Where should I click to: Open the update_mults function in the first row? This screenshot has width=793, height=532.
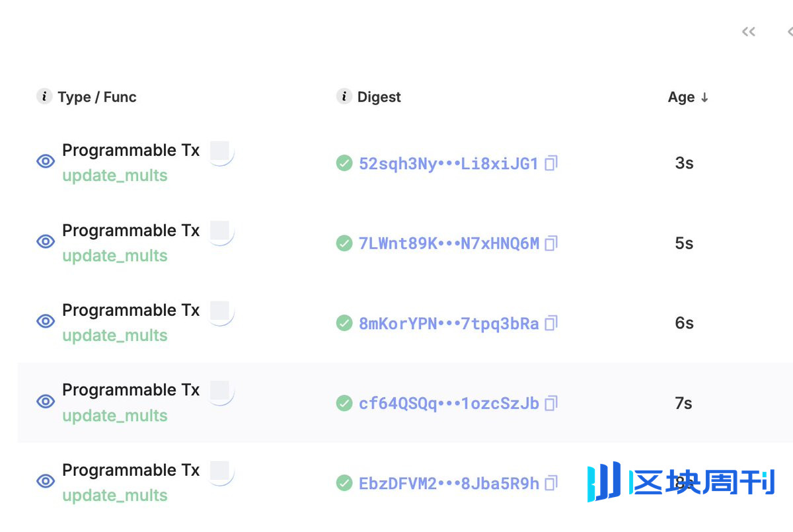pyautogui.click(x=115, y=176)
